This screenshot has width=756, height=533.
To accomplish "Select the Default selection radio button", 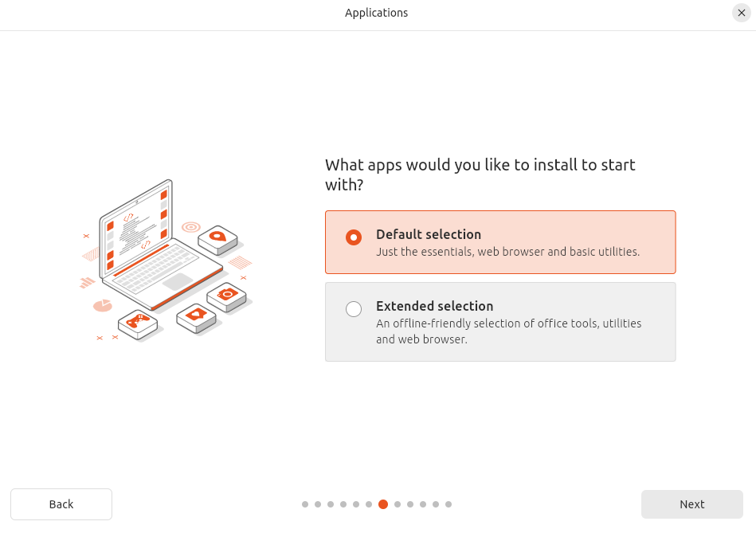I will (x=354, y=237).
